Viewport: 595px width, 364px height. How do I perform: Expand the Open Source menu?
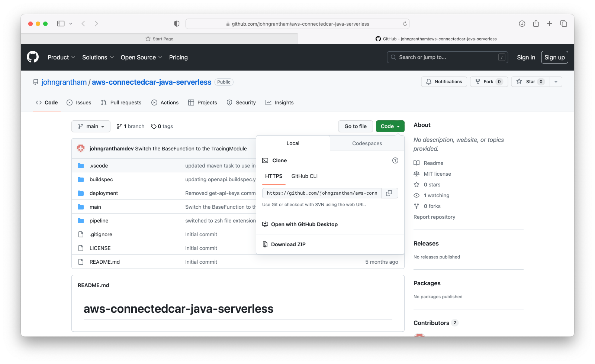pos(142,57)
